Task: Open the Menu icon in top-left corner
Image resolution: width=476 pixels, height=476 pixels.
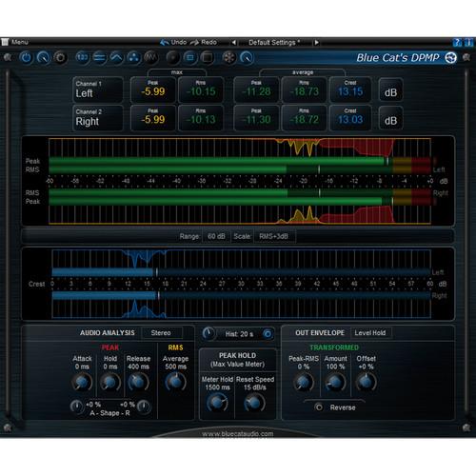Action: [5, 42]
